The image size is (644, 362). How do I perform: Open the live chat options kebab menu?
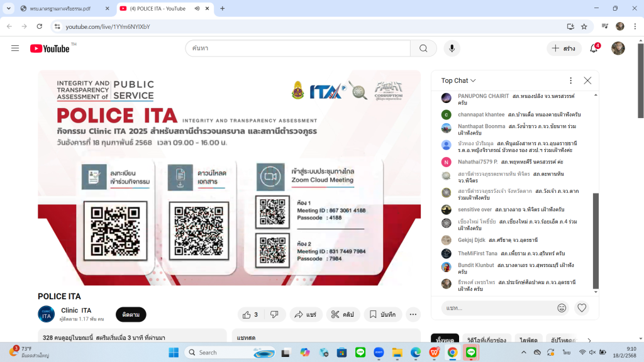[x=570, y=80]
